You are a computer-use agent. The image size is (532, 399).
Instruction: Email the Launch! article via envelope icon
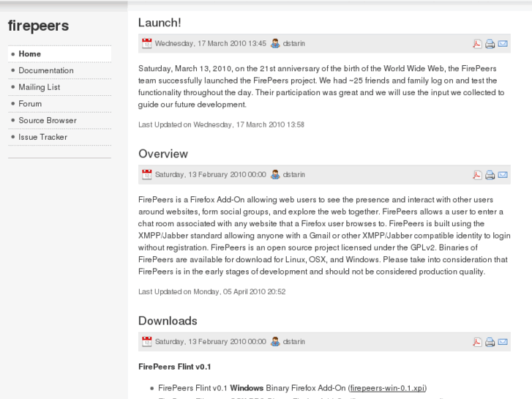(x=503, y=44)
